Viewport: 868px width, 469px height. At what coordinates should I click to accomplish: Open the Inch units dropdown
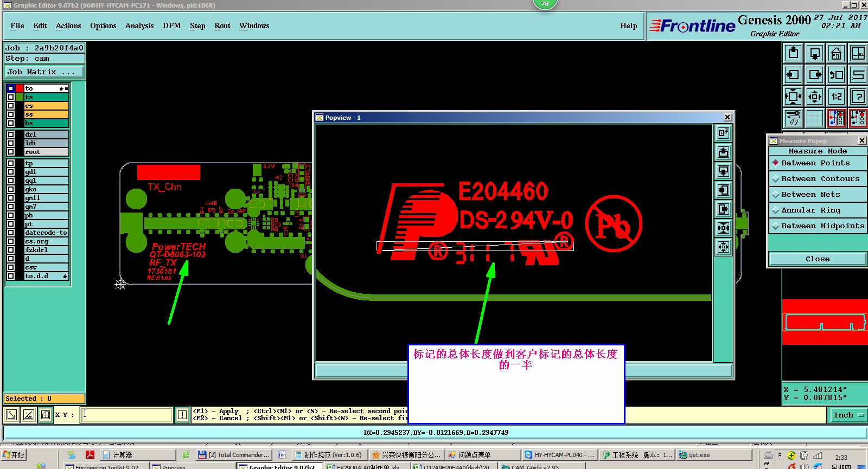[849, 415]
